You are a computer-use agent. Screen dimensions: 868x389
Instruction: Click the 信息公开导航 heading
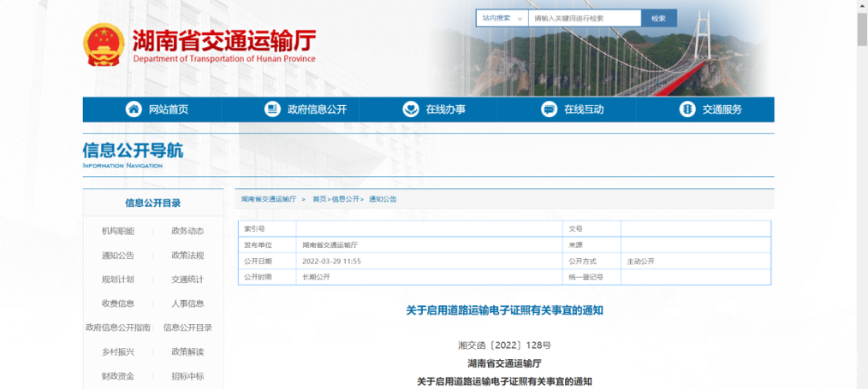[133, 150]
